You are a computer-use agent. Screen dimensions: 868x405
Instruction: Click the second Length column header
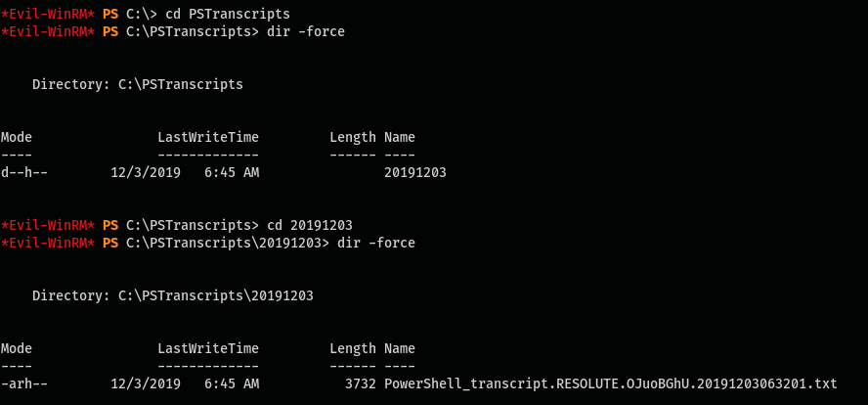353,349
